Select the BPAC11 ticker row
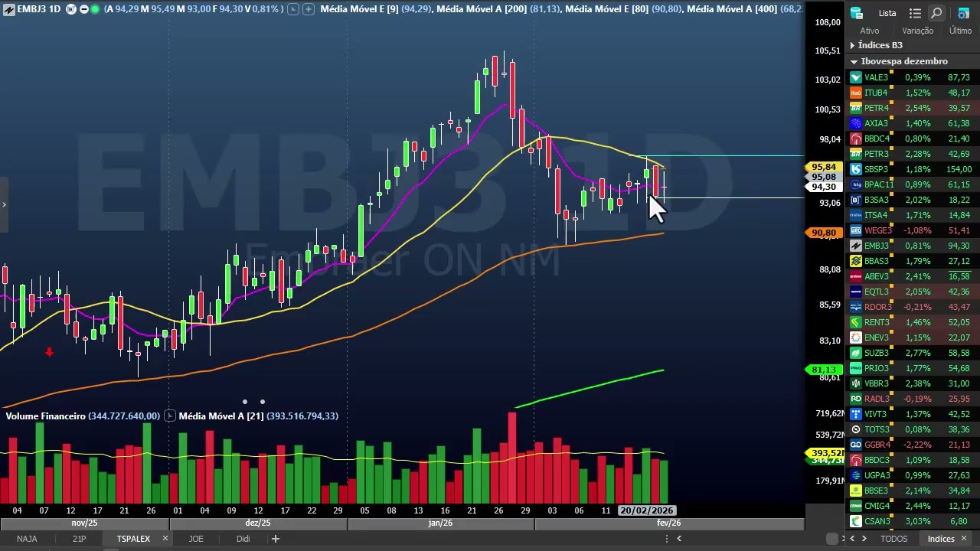 click(913, 184)
